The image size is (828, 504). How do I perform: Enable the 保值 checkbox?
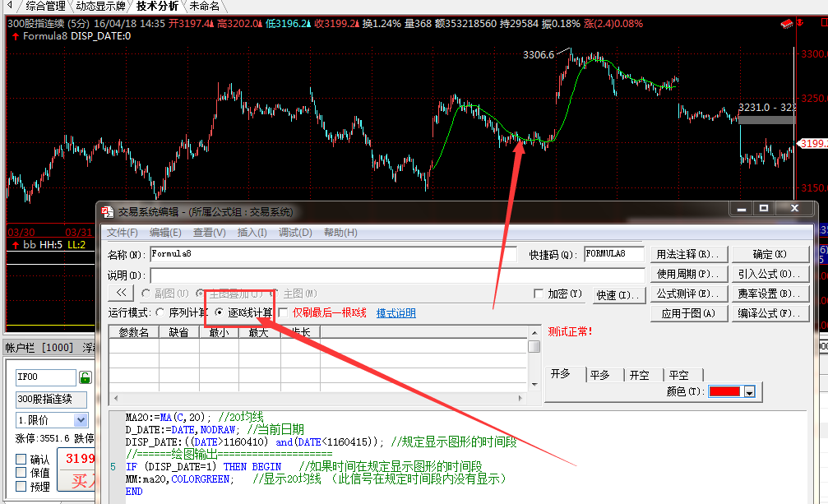pyautogui.click(x=21, y=472)
